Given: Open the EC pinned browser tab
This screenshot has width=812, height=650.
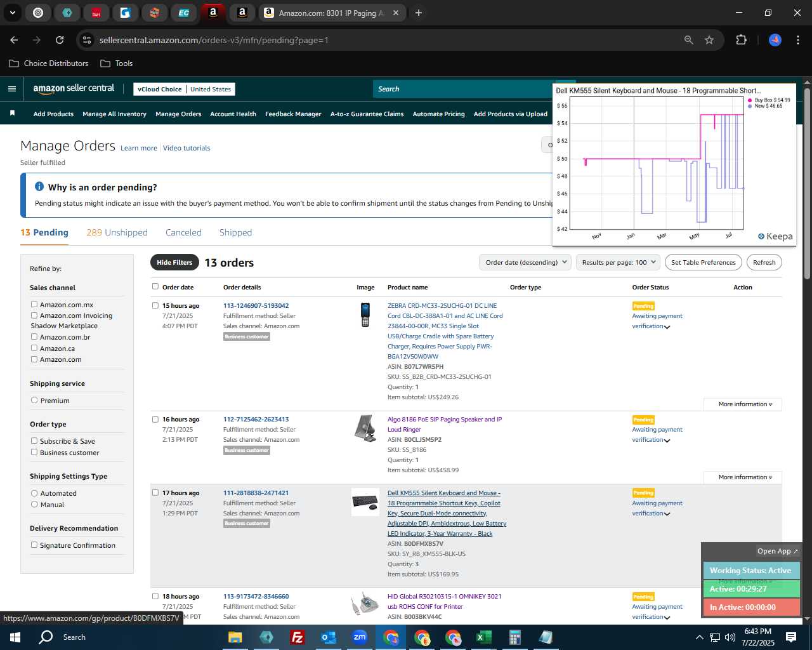Looking at the screenshot, I should pos(184,13).
